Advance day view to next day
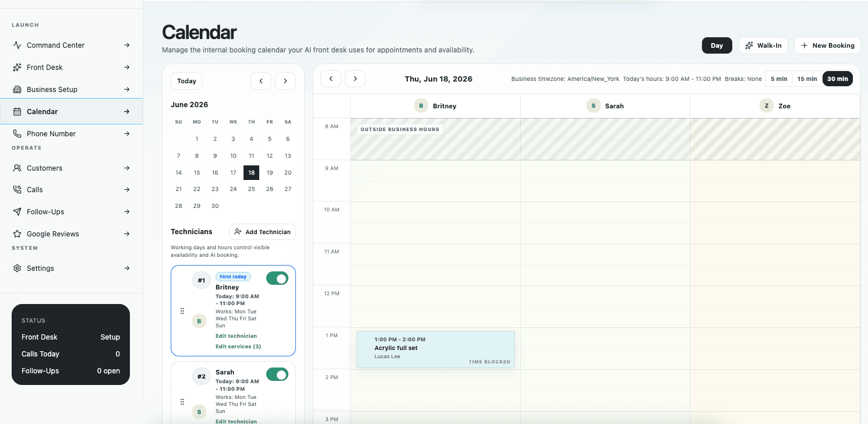This screenshot has width=868, height=424. (x=355, y=79)
